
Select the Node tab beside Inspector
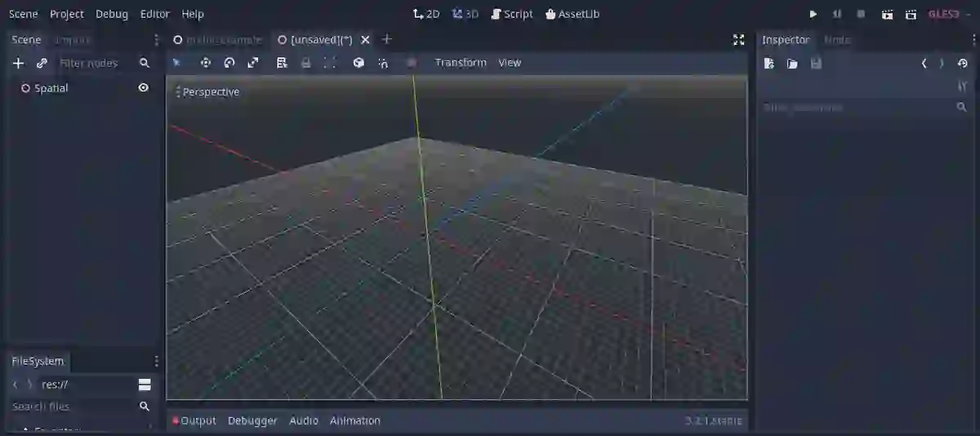tap(837, 40)
